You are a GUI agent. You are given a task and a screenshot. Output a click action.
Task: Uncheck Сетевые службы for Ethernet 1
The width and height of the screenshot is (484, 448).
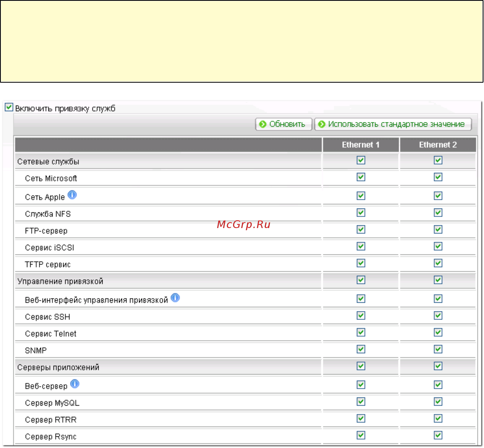click(361, 160)
